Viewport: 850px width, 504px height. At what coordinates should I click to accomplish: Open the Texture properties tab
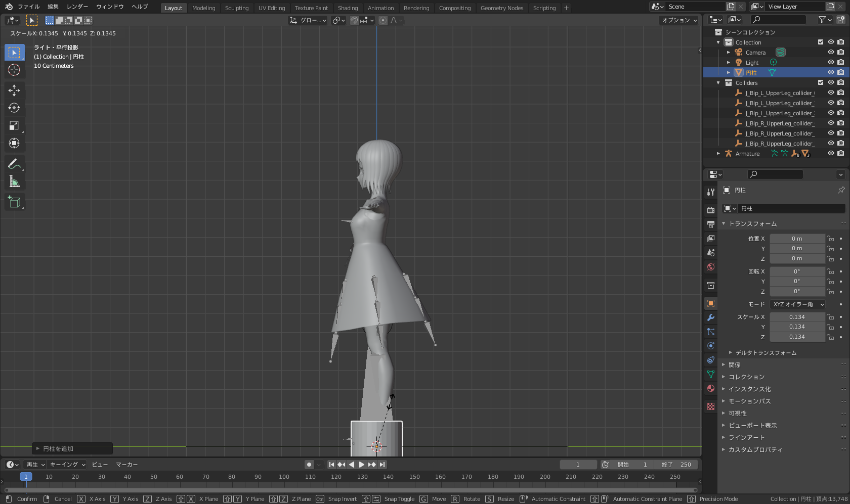[711, 406]
